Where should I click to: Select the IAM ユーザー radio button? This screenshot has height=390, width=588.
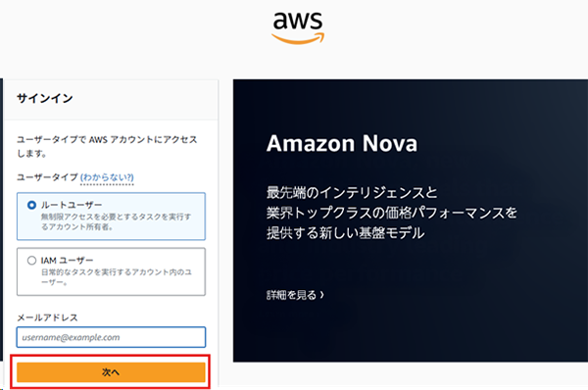pos(32,261)
